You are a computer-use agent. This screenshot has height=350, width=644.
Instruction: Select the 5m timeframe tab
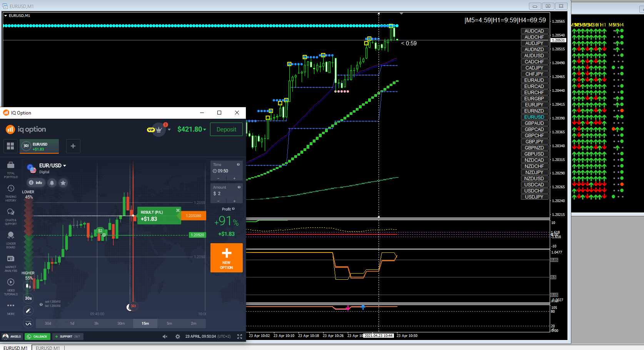[169, 323]
